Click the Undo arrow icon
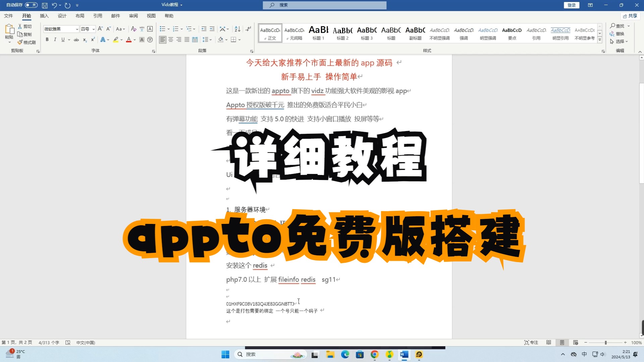 pyautogui.click(x=54, y=5)
